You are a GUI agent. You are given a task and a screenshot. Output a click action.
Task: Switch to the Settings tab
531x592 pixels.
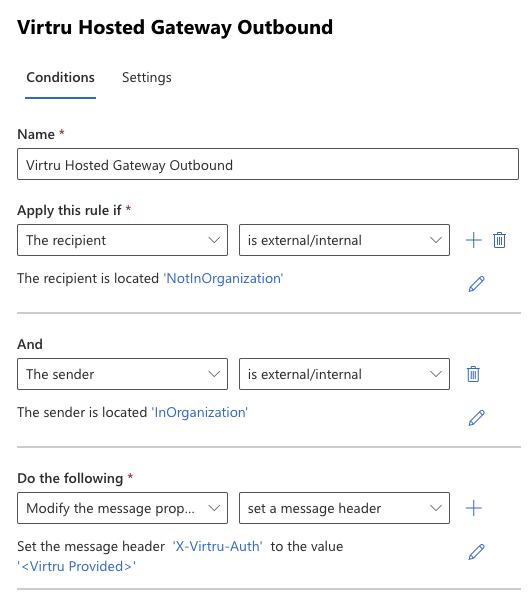click(x=147, y=77)
